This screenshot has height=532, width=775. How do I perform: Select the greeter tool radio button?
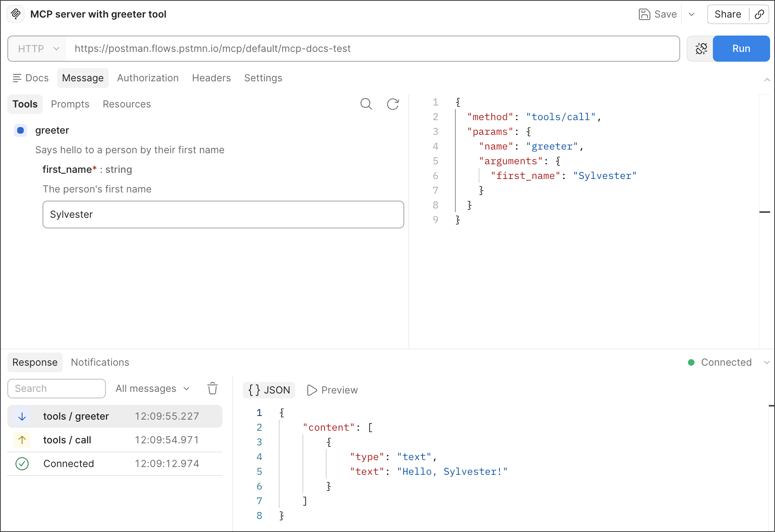click(20, 130)
